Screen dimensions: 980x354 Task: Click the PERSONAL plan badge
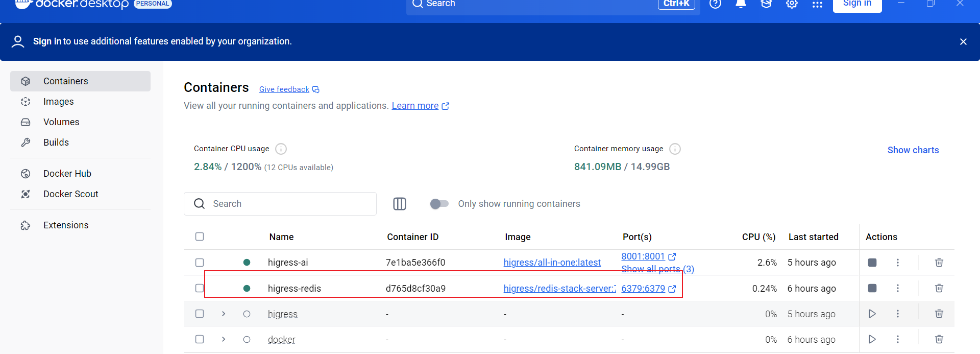(x=153, y=4)
